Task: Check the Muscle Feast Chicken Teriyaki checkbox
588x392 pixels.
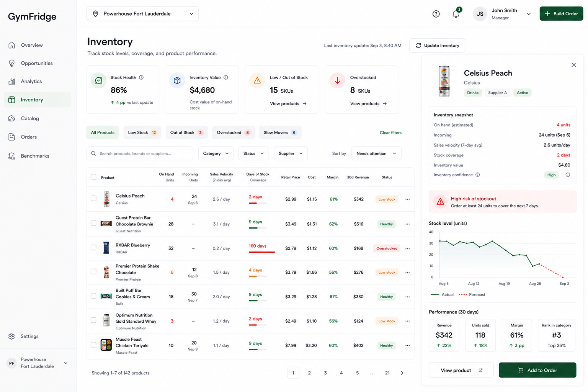Action: [x=93, y=345]
